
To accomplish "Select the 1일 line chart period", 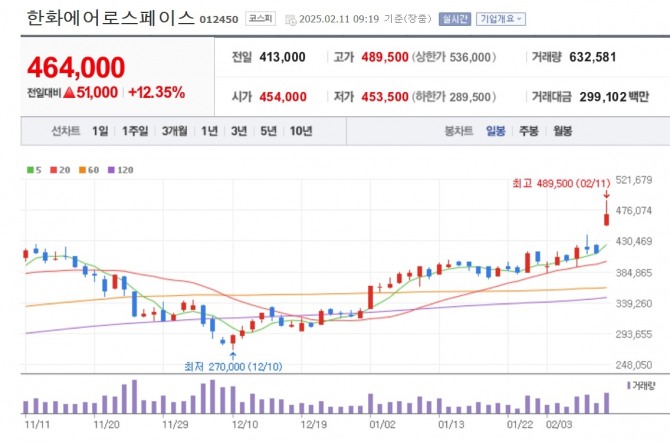I will point(100,131).
